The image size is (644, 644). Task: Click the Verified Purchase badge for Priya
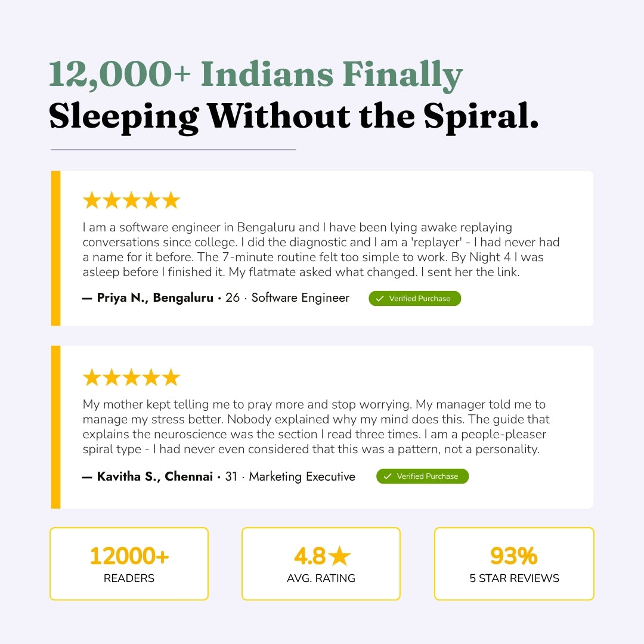tap(414, 298)
